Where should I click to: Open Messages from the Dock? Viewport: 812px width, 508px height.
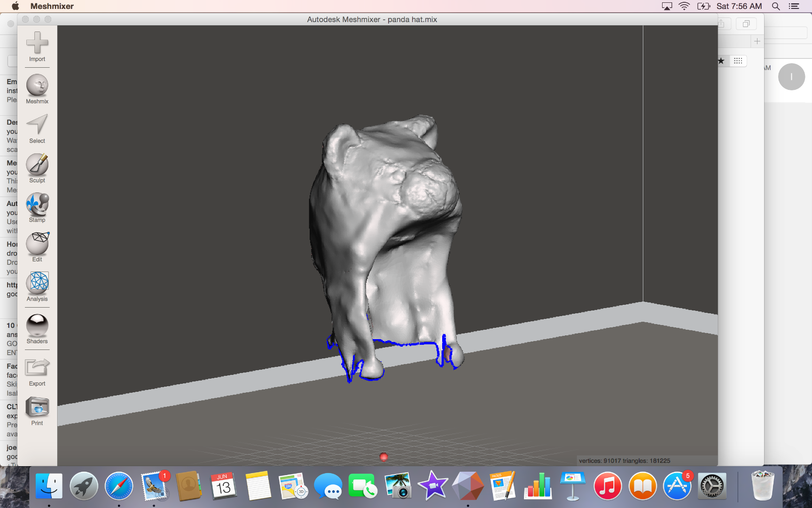click(328, 486)
